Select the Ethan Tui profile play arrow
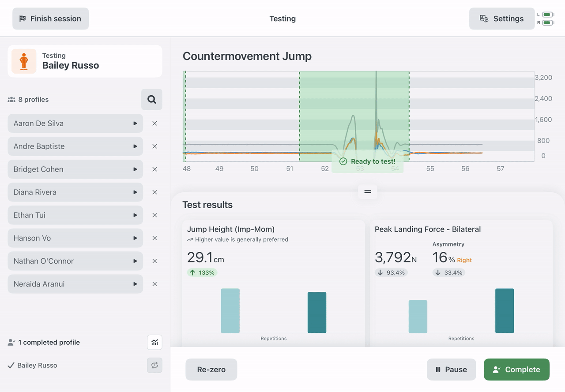The width and height of the screenshot is (565, 392). pyautogui.click(x=136, y=215)
